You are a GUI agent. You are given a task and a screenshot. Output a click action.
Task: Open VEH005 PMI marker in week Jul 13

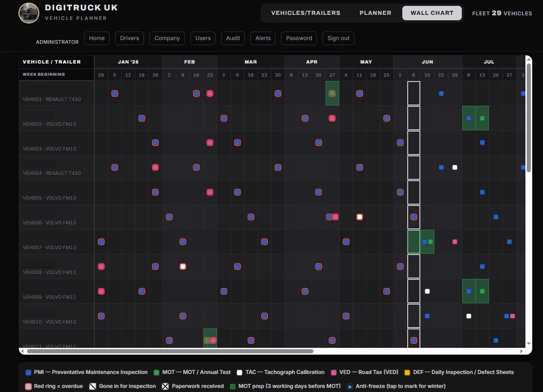click(x=482, y=192)
